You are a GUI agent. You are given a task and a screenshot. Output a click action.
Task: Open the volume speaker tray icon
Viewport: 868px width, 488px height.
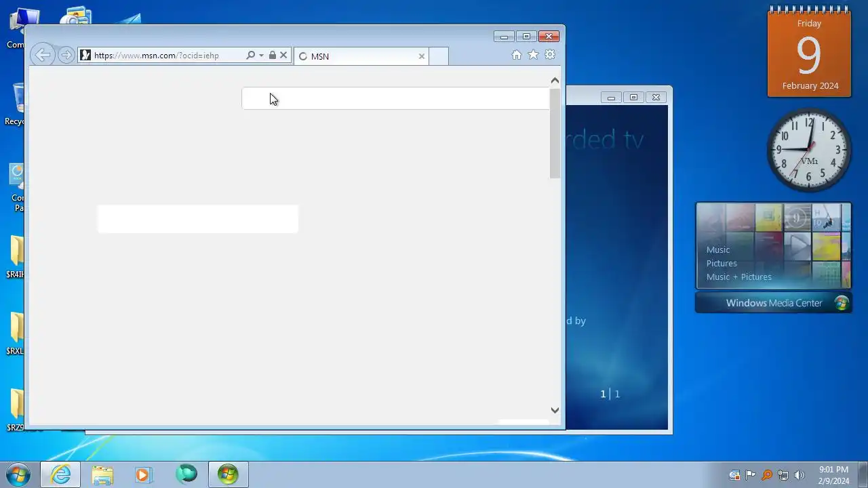point(800,475)
